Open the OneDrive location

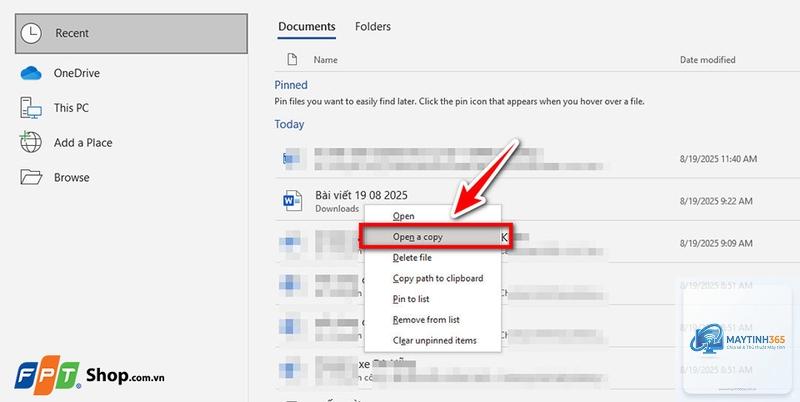pyautogui.click(x=77, y=73)
